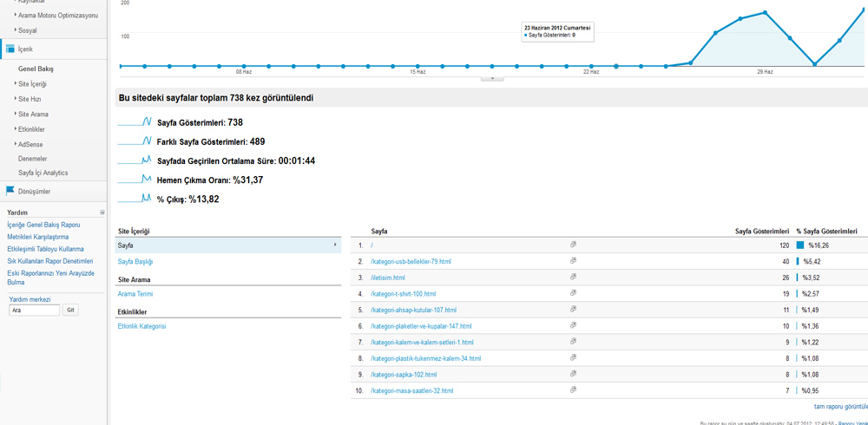Expand the Sosyal sidebar item
868x425 pixels.
click(25, 30)
